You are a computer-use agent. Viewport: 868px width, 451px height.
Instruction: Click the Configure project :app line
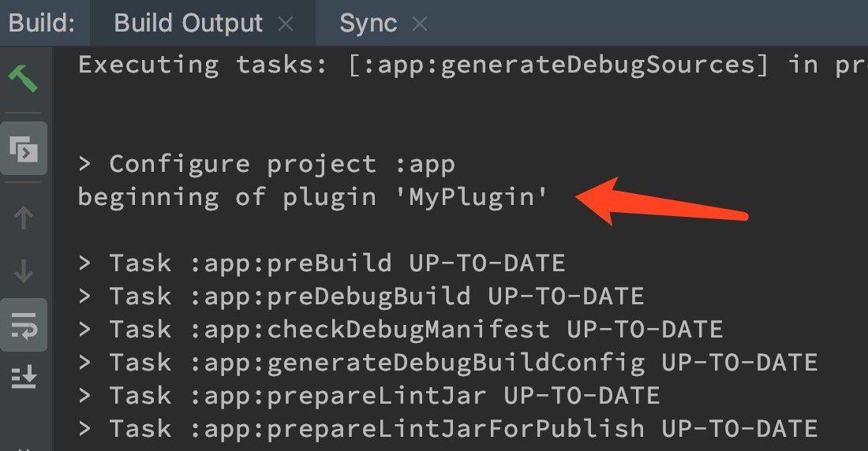tap(267, 164)
